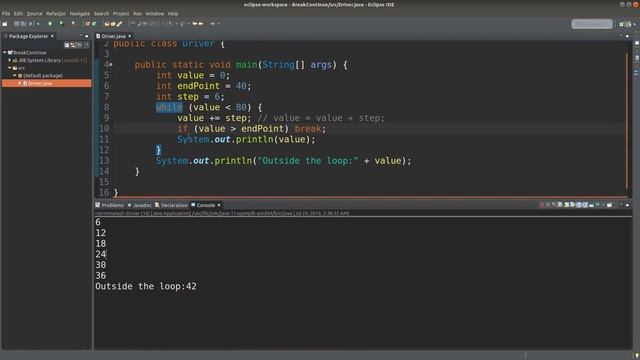This screenshot has height=360, width=640.
Task: Go back with the yellow Back arrow
Action: [195, 24]
